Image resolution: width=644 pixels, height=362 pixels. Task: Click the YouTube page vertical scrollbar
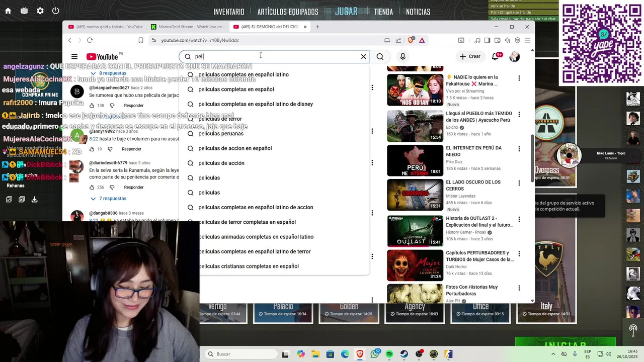click(532, 158)
